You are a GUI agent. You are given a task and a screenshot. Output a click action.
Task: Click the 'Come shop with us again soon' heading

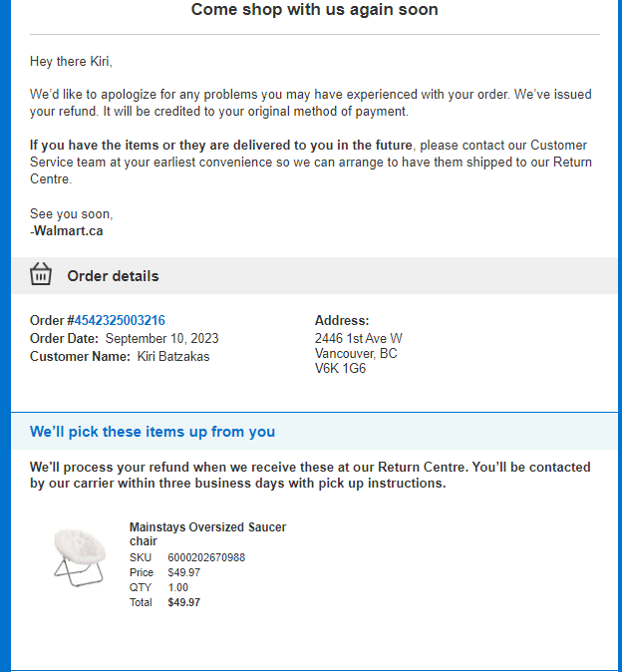click(314, 9)
